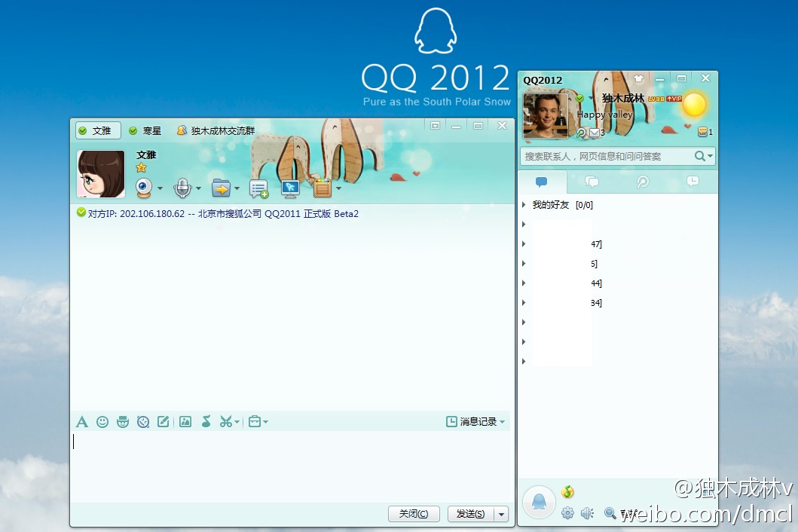Image resolution: width=798 pixels, height=532 pixels.
Task: Select the Qzone friends feed tab
Action: (643, 182)
